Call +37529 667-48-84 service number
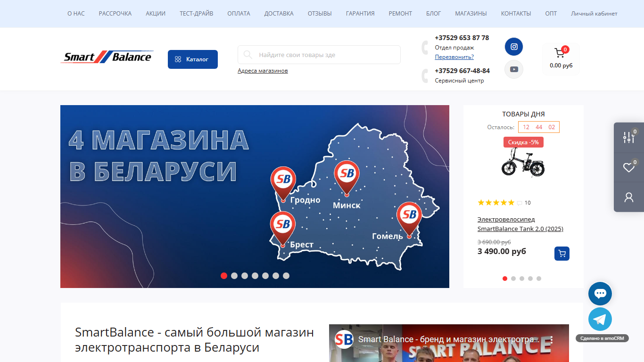This screenshot has width=644, height=362. [x=462, y=71]
